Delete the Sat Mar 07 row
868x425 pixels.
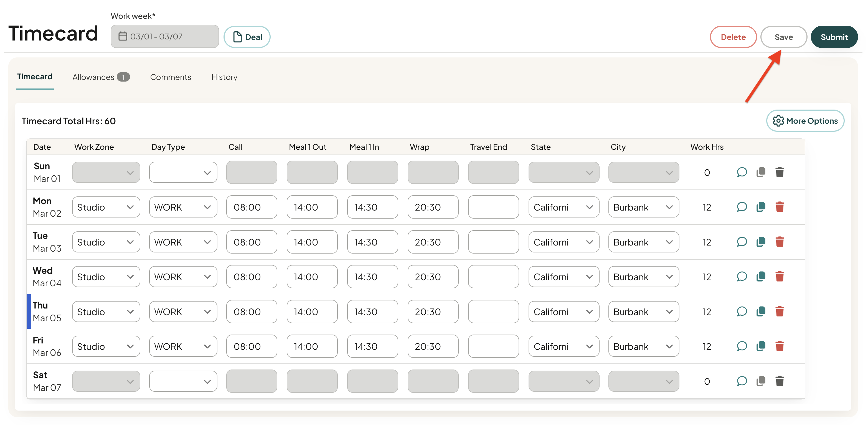pyautogui.click(x=779, y=381)
